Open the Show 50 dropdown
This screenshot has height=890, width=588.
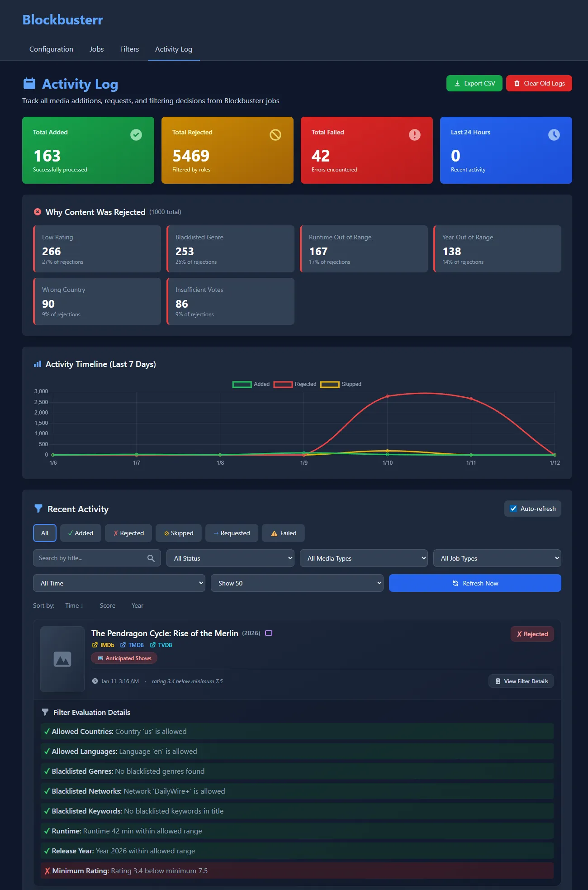click(297, 583)
